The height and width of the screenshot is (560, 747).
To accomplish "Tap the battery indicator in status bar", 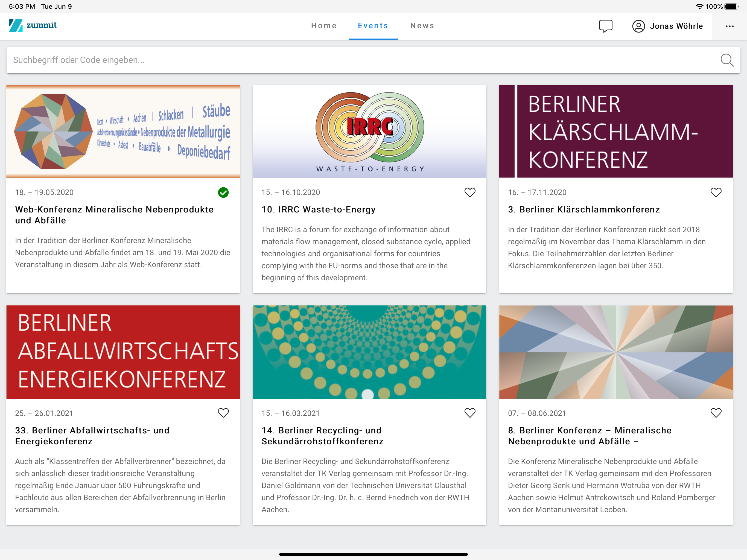I will pyautogui.click(x=731, y=6).
